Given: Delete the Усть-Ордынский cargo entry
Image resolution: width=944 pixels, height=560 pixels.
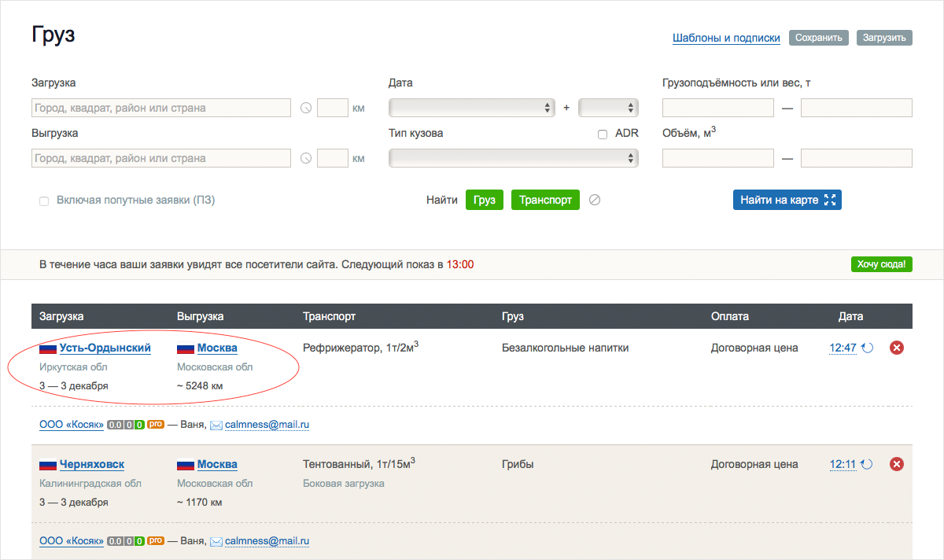Looking at the screenshot, I should pos(896,348).
